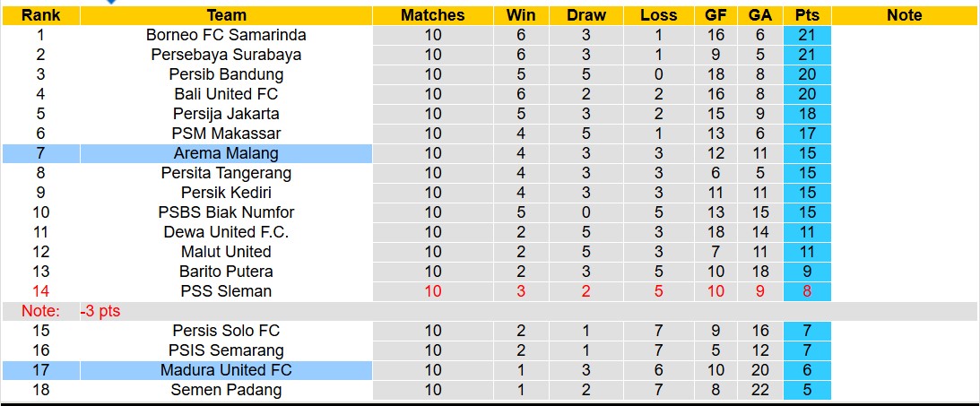Click the Team column header
This screenshot has width=980, height=406.
[226, 15]
